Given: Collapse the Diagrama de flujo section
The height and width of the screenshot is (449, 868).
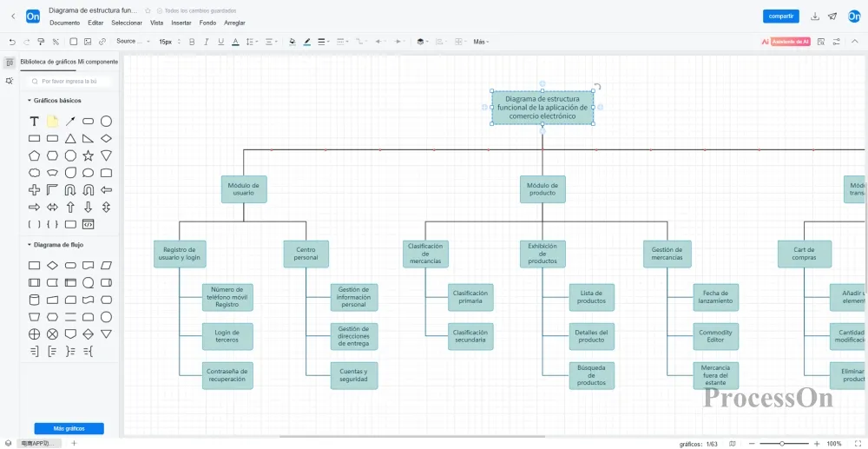Looking at the screenshot, I should tap(29, 245).
